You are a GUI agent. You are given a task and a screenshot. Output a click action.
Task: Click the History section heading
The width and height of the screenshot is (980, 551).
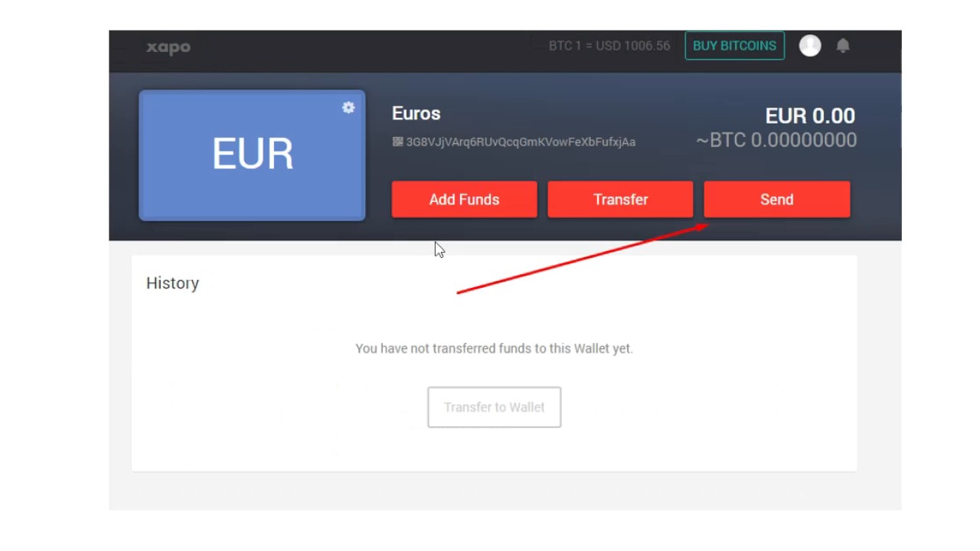click(x=172, y=283)
